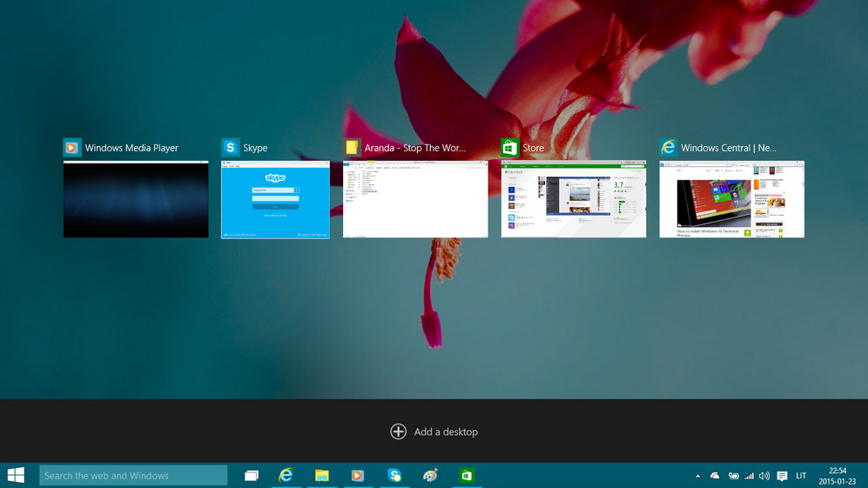
Task: Open Windows Media Player from taskbar
Action: pyautogui.click(x=357, y=475)
